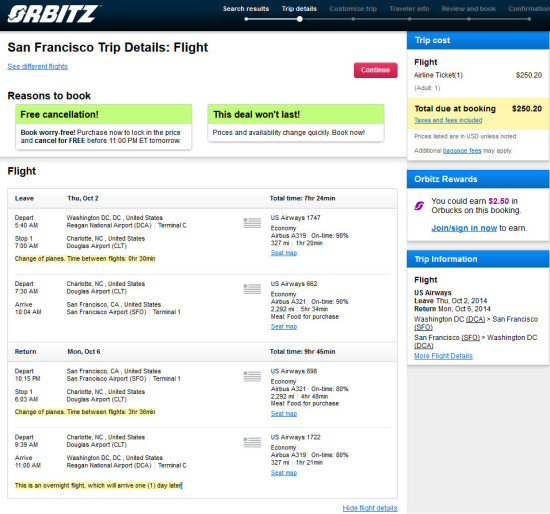The height and width of the screenshot is (514, 550).
Task: Click Orbitz Rewards panel header
Action: coord(478,179)
